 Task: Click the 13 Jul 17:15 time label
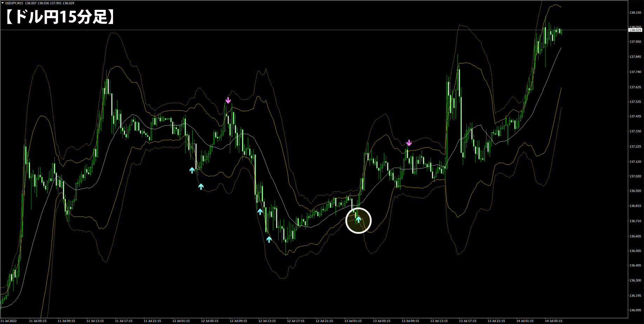468,321
